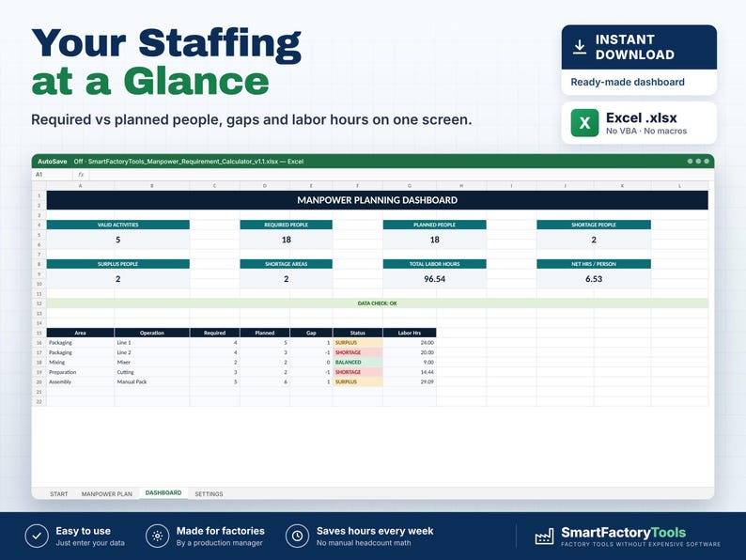Click the Instant Download button
This screenshot has height=560, width=746.
tap(639, 47)
